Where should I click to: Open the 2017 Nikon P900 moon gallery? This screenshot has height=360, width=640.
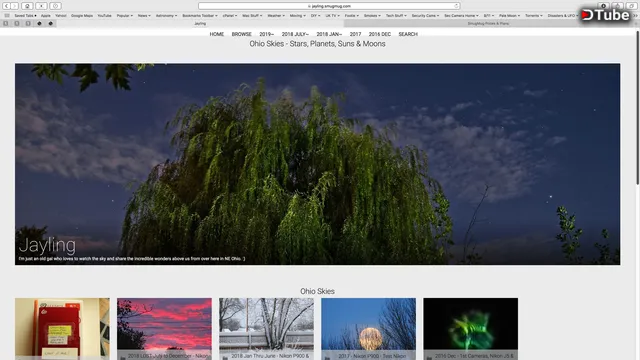369,329
